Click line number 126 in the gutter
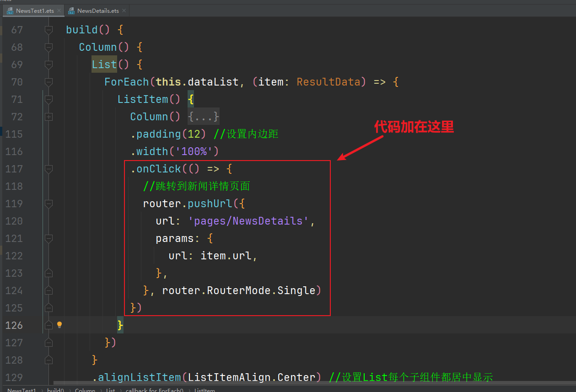The width and height of the screenshot is (576, 392). pyautogui.click(x=14, y=325)
